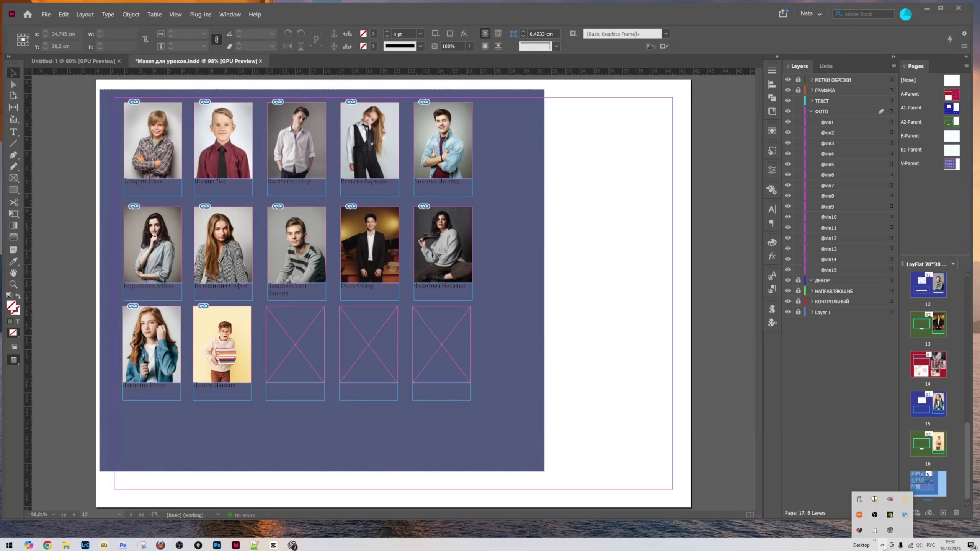980x551 pixels.
Task: Select the Pen tool
Action: (13, 155)
